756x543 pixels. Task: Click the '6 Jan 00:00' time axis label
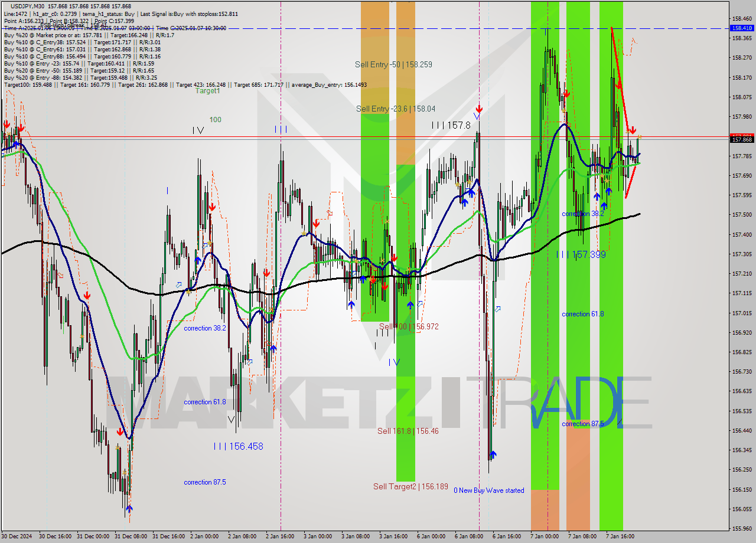[x=431, y=537]
